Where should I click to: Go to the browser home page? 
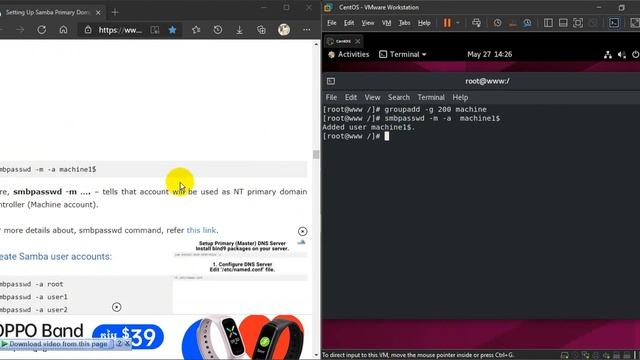click(63, 30)
